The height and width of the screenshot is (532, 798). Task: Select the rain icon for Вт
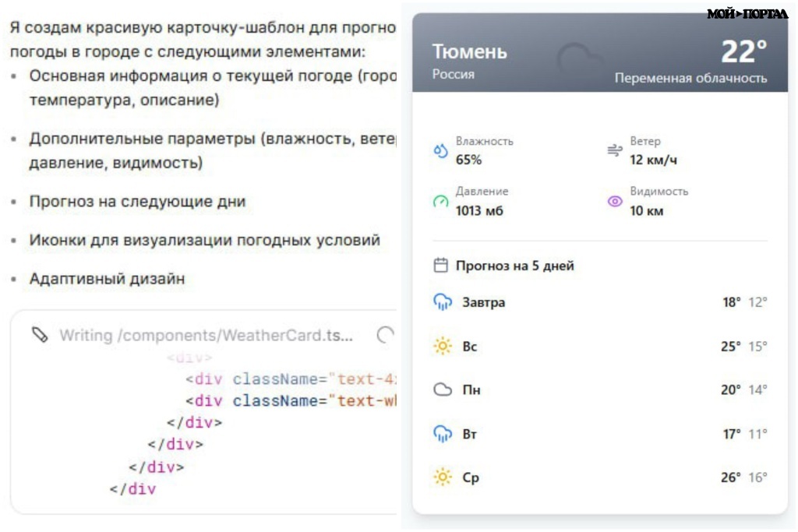442,433
